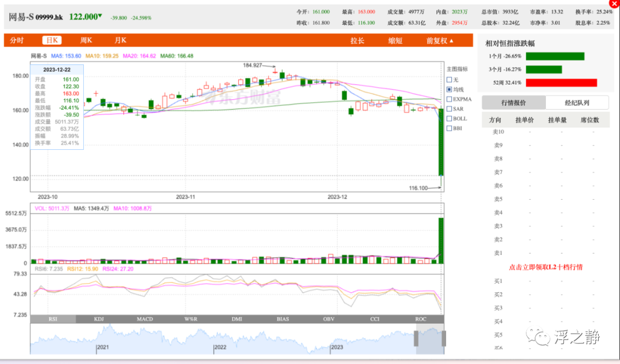Click the red 52周 32.41% bar
The height and width of the screenshot is (364, 620).
(561, 83)
